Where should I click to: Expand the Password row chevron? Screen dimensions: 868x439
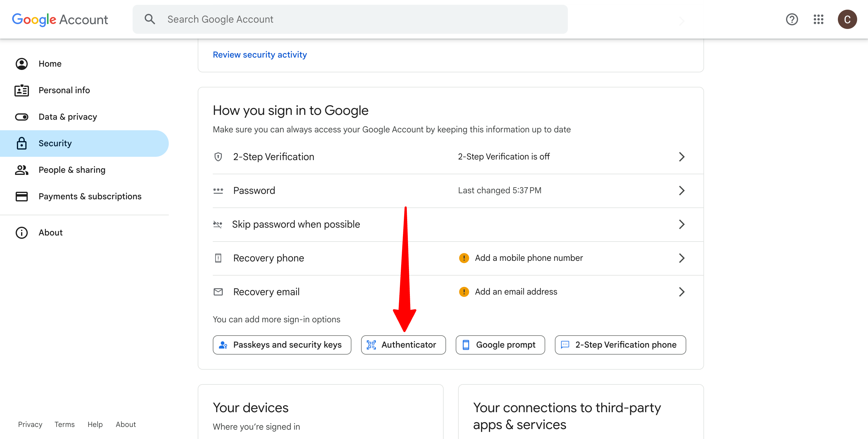[682, 191]
